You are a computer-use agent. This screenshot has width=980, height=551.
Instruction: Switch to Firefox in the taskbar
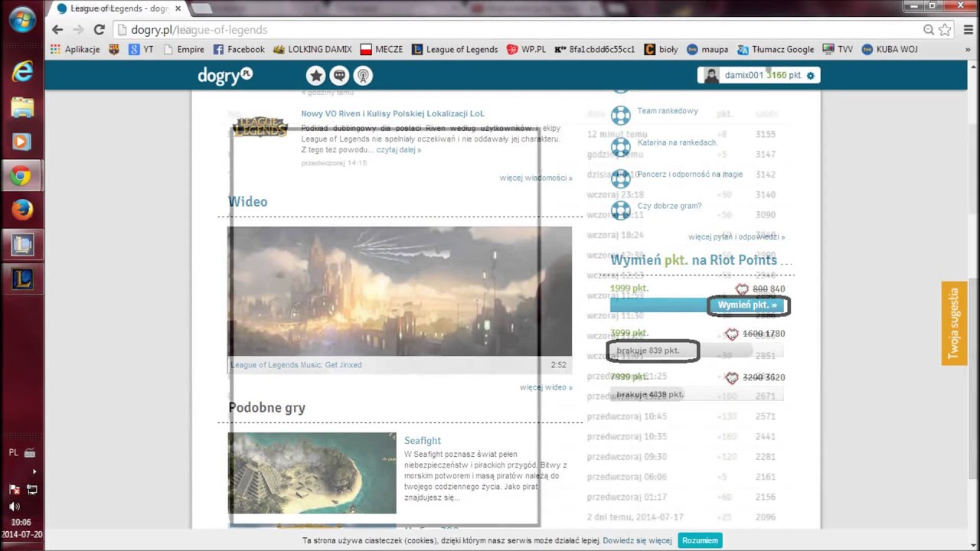[21, 209]
